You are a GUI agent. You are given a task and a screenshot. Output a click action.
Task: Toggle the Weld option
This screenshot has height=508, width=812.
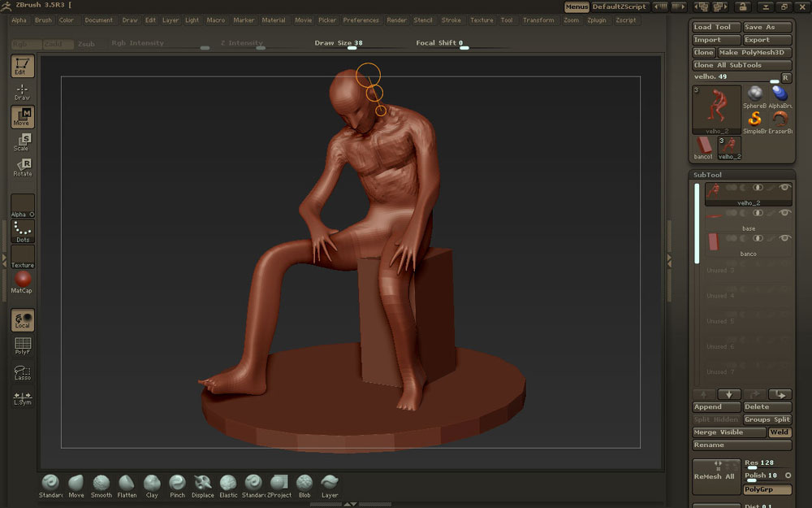point(780,432)
